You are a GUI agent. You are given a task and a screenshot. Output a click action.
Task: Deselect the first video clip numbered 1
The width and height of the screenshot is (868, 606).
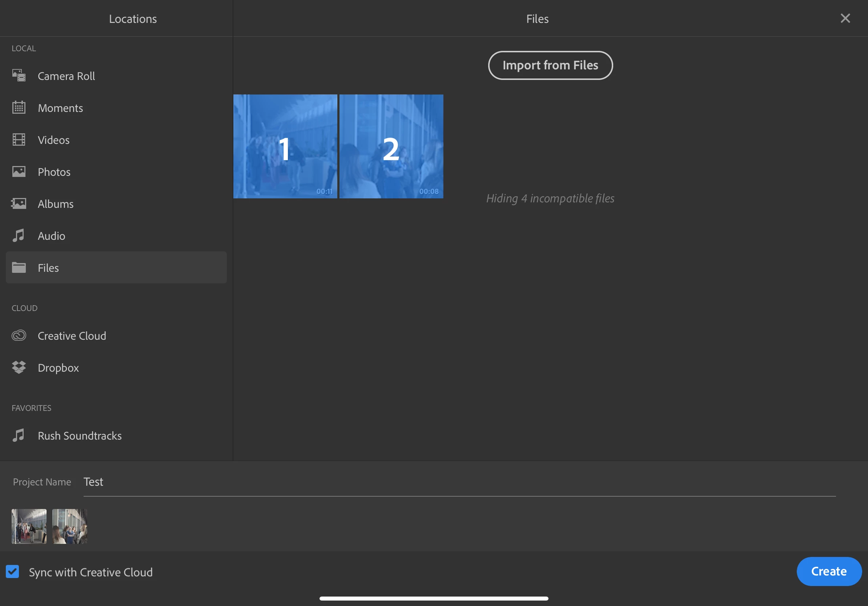[285, 146]
